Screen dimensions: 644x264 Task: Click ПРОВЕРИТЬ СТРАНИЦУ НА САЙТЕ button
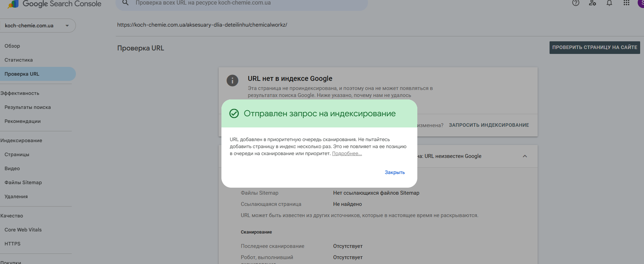(595, 47)
